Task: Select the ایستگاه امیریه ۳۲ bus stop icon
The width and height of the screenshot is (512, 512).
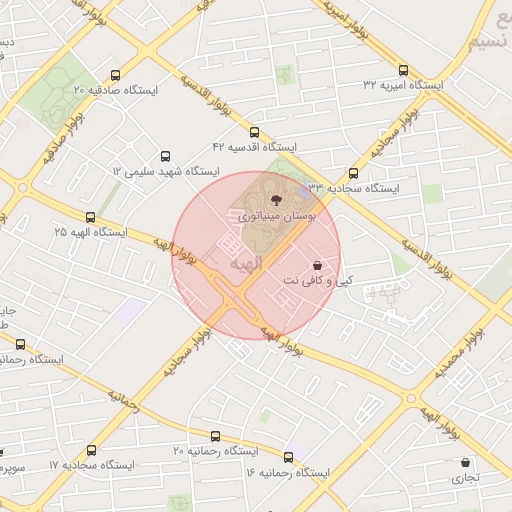Action: coord(403,70)
